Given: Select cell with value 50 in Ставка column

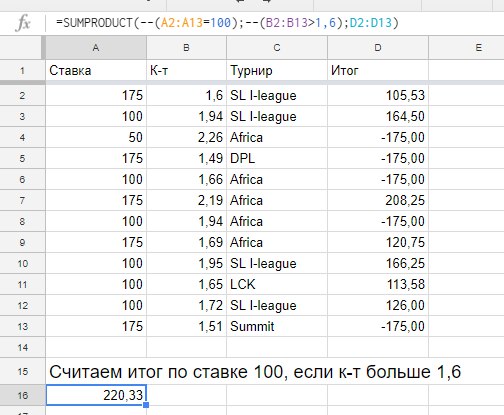Looking at the screenshot, I should [x=96, y=138].
